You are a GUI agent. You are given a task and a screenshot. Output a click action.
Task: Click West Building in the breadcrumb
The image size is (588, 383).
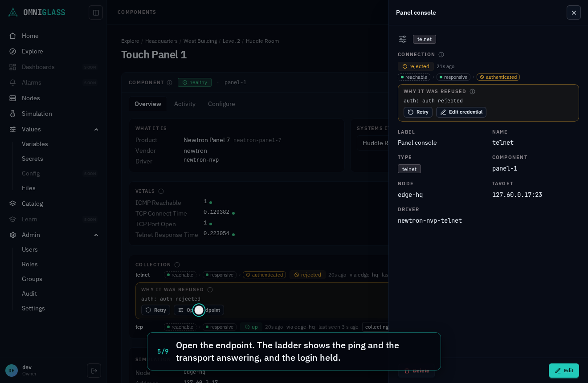pyautogui.click(x=200, y=41)
